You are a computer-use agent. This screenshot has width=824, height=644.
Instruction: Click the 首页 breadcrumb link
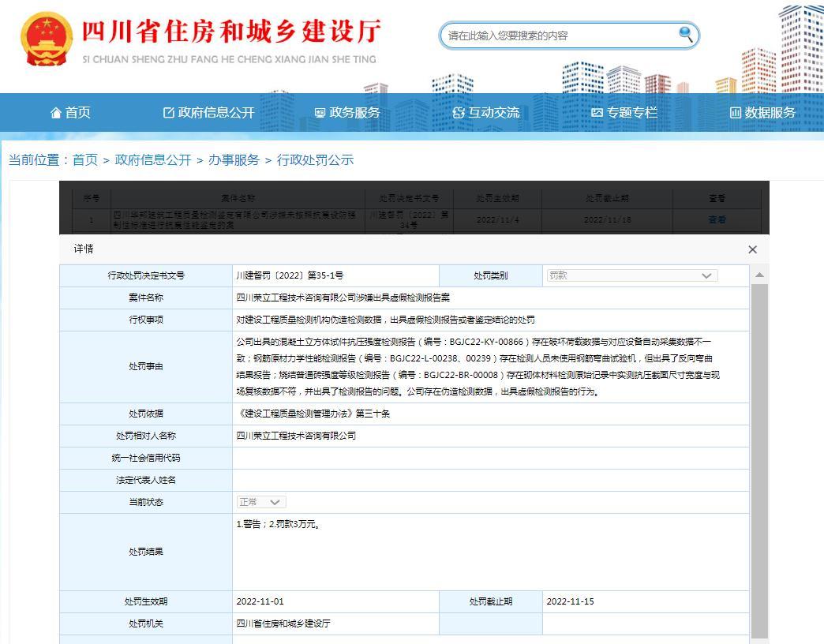coord(85,159)
